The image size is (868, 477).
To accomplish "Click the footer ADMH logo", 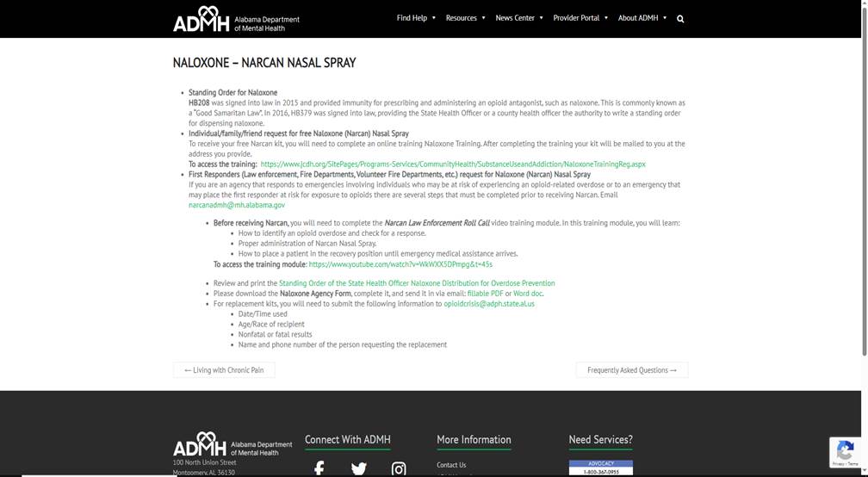I will (x=232, y=444).
